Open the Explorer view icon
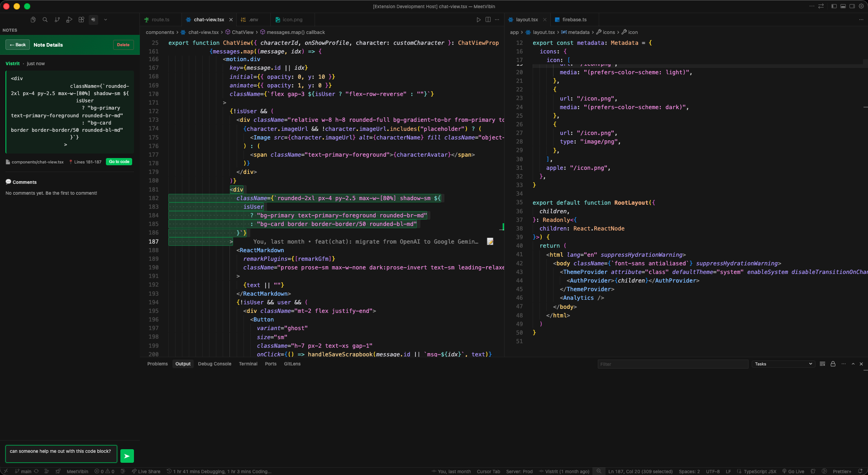 click(33, 19)
